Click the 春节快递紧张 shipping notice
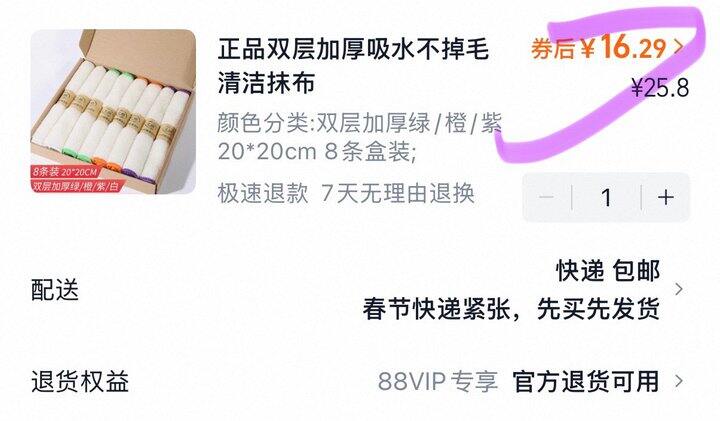The width and height of the screenshot is (720, 421). coord(512,309)
